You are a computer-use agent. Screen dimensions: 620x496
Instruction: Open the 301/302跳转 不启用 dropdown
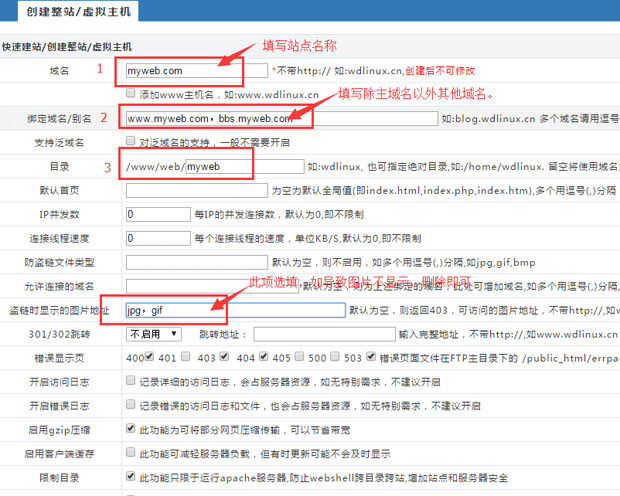(x=153, y=334)
